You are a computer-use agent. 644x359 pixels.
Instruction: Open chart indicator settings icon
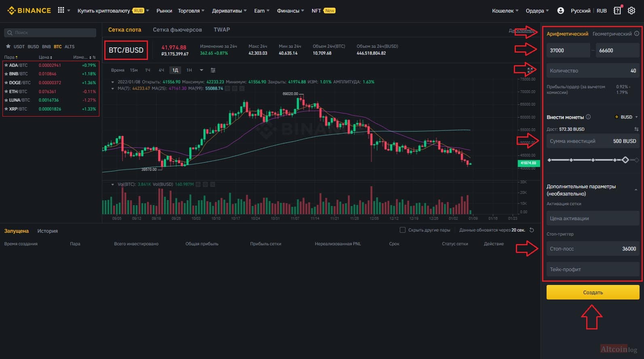[x=213, y=70]
